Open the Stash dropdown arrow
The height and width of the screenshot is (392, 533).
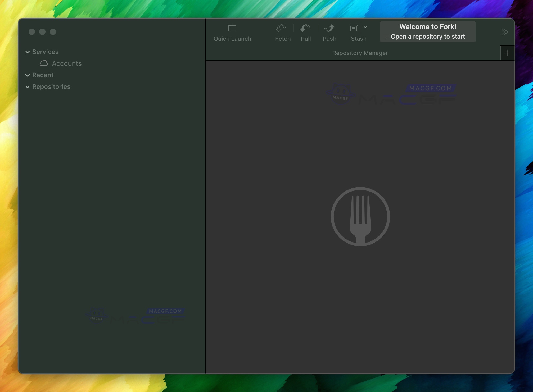(x=365, y=27)
